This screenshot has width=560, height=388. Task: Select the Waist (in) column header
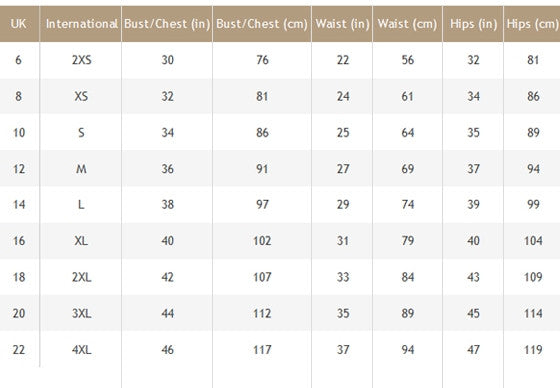coord(342,24)
